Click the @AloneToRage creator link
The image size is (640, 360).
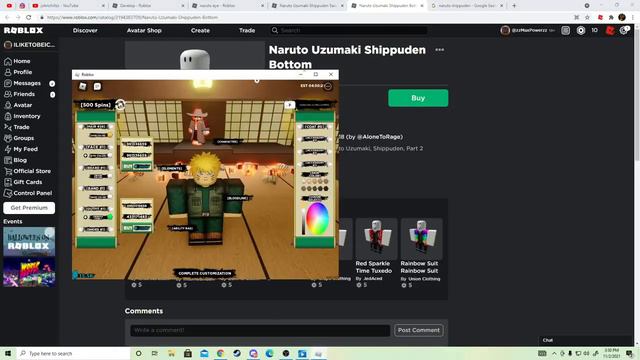(380, 137)
